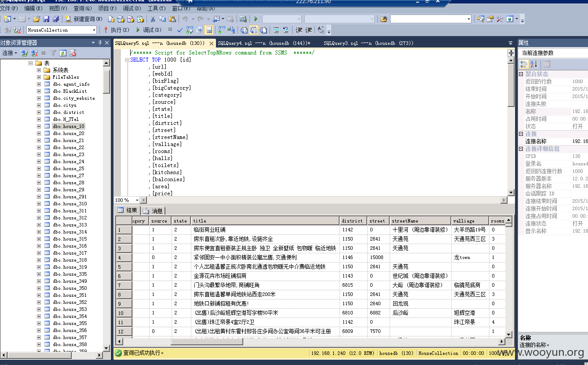Click the district column header in results

353,221
